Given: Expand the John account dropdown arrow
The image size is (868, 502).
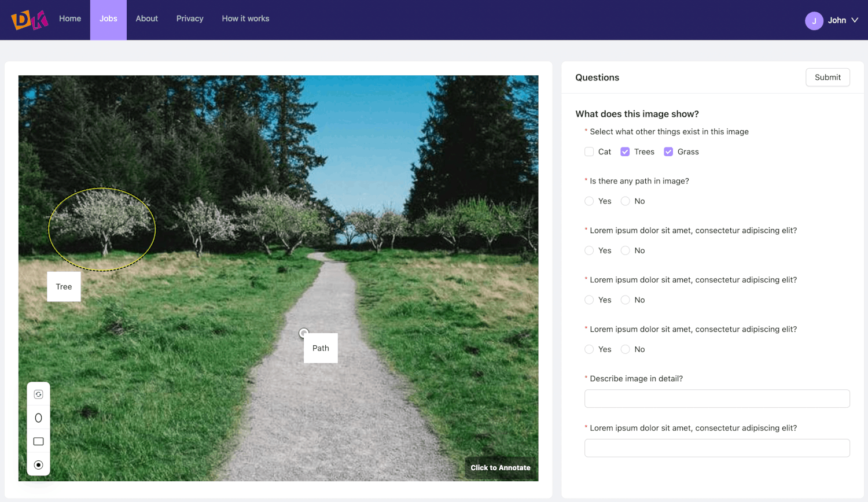Looking at the screenshot, I should tap(855, 20).
